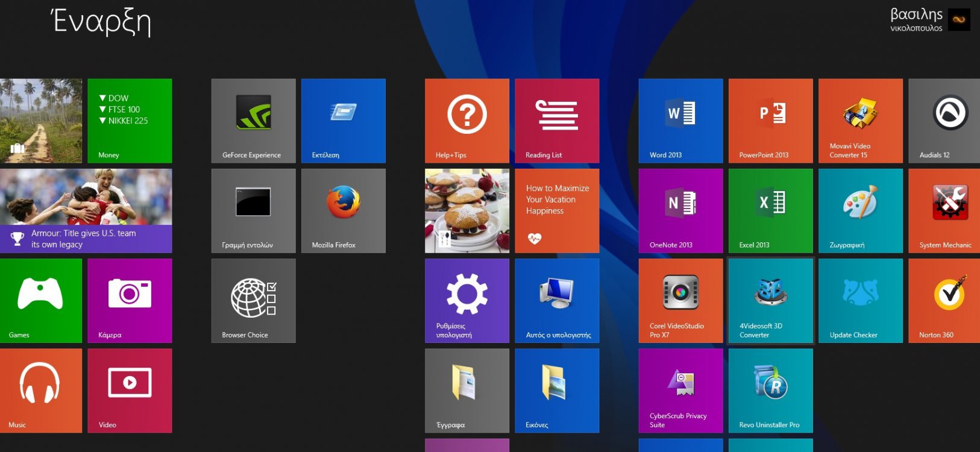Open the Help+Tips tile

click(466, 121)
